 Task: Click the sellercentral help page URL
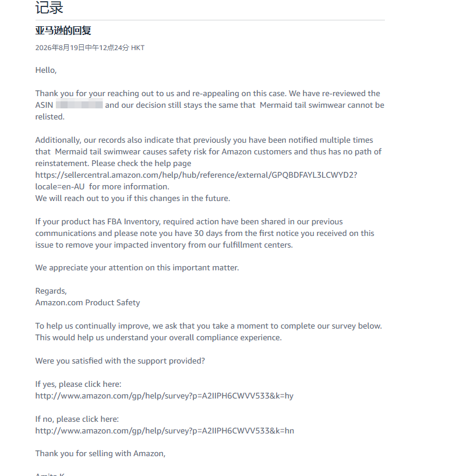pos(196,175)
